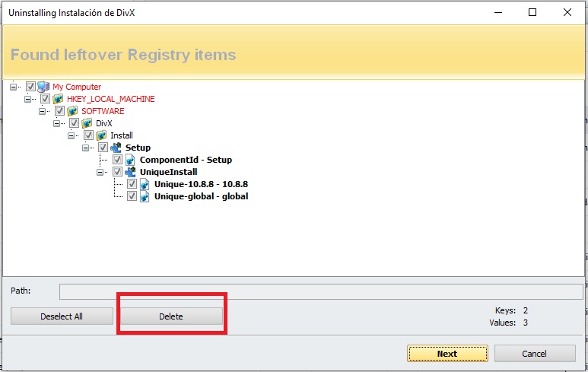588x372 pixels.
Task: Click the Deselect All button
Action: (62, 316)
